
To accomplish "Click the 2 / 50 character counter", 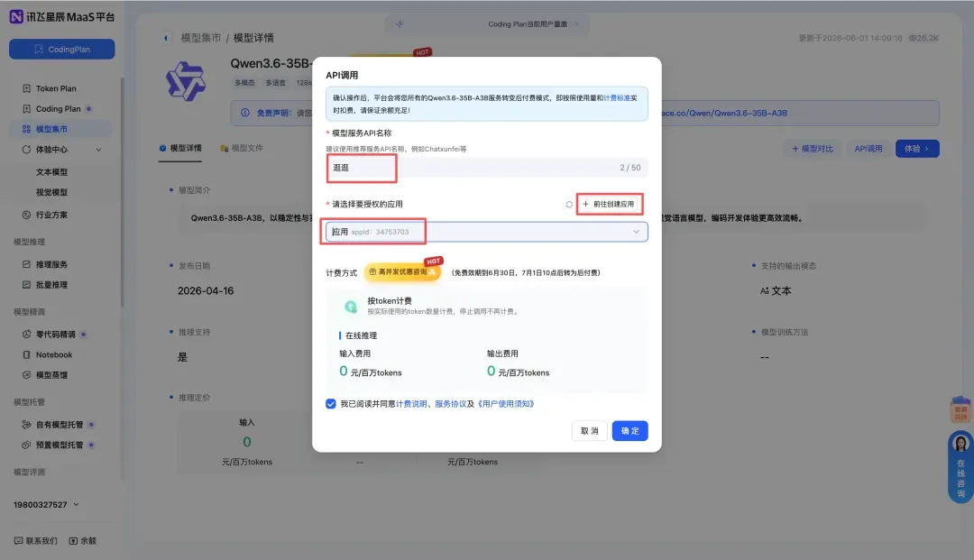I will (629, 168).
